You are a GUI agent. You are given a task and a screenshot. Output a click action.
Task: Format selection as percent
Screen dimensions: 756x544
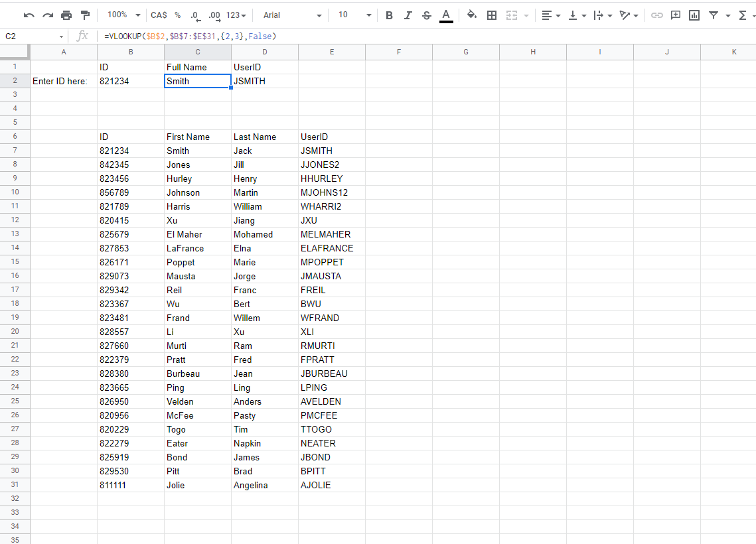pyautogui.click(x=178, y=15)
